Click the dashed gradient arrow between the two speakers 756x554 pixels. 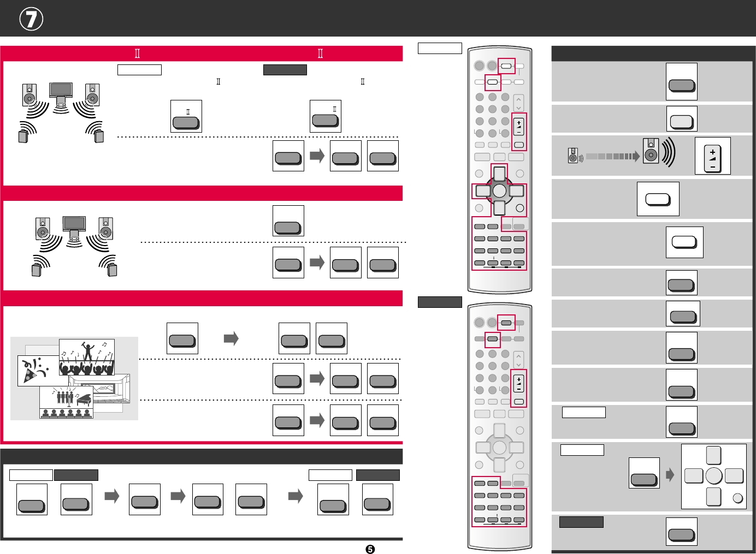tap(612, 156)
